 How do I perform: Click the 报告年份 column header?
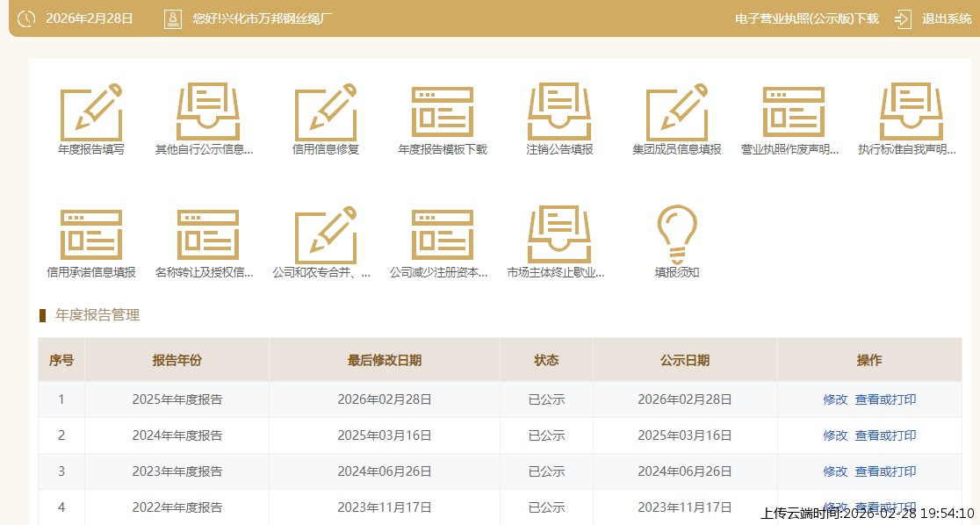tap(177, 360)
